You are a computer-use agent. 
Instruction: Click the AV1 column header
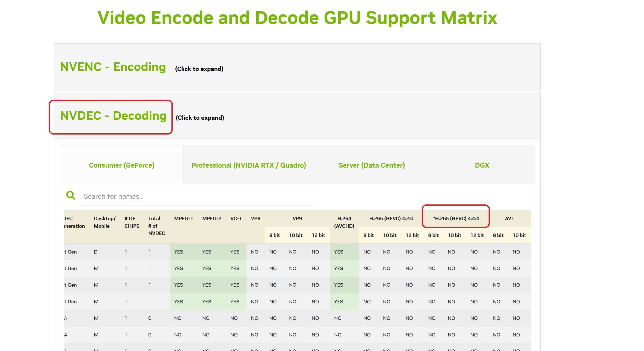[x=509, y=218]
